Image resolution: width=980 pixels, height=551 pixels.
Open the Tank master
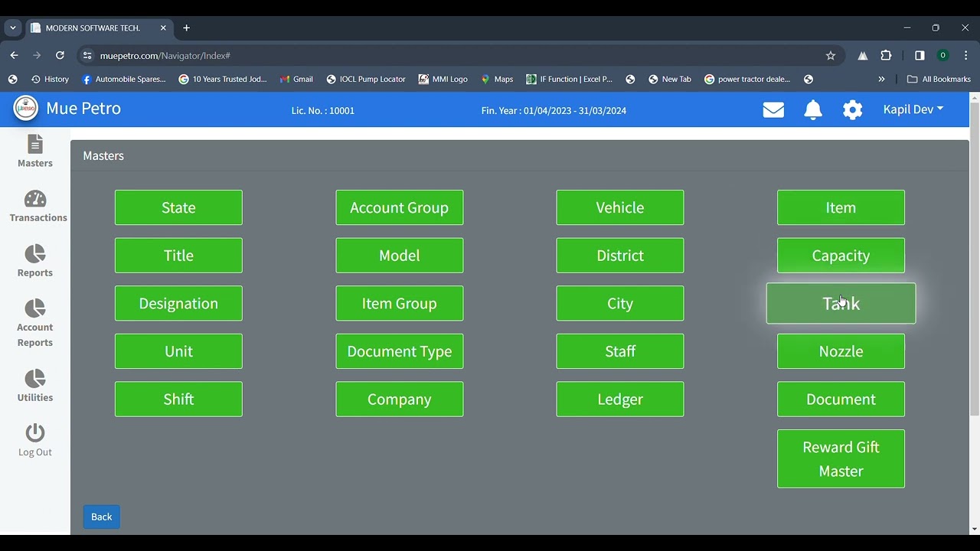[841, 304]
